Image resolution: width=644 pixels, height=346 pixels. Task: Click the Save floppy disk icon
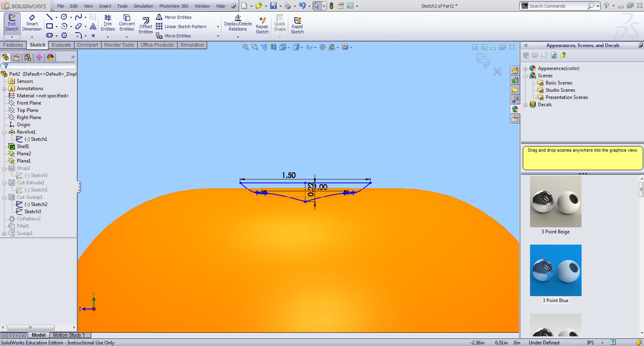pyautogui.click(x=273, y=6)
